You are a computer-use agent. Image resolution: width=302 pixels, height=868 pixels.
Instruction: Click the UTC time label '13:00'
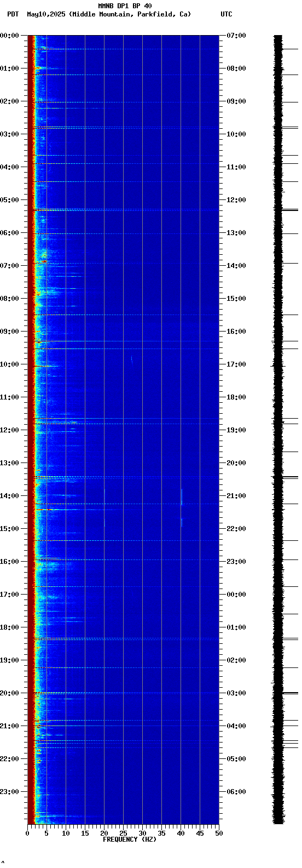tap(236, 233)
